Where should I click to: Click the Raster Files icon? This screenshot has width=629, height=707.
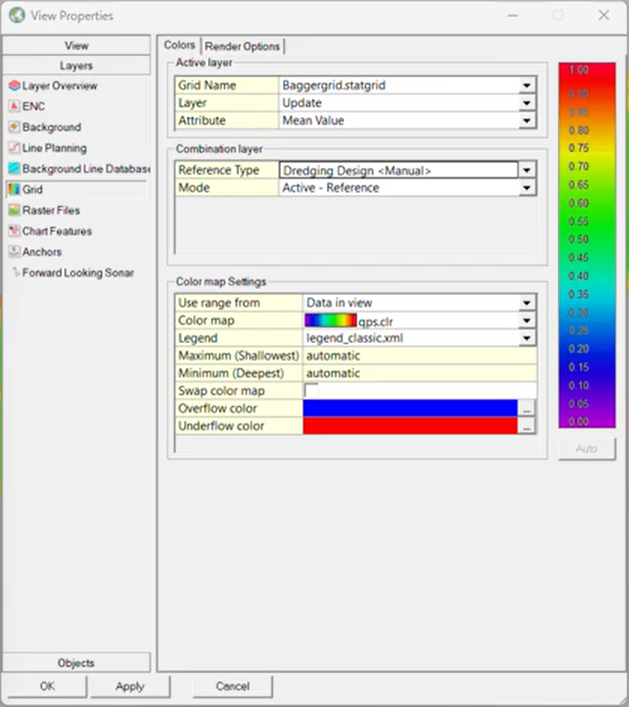point(14,210)
